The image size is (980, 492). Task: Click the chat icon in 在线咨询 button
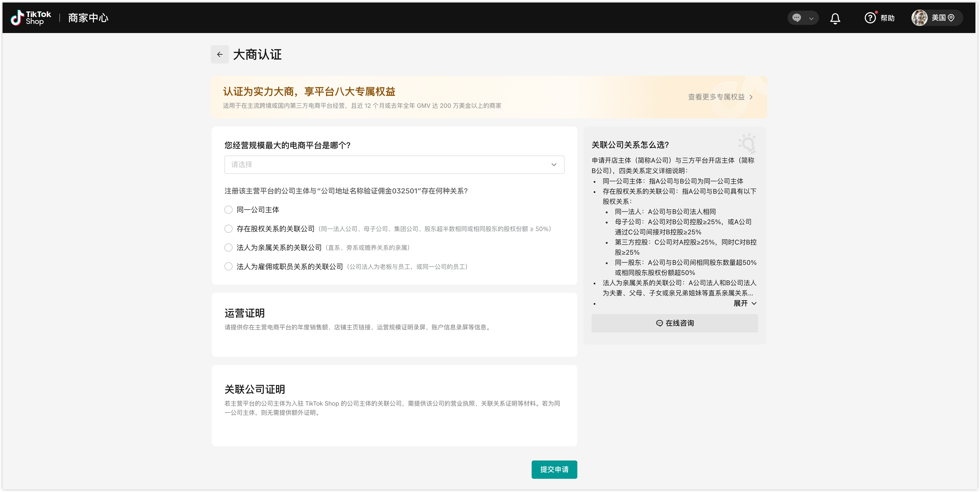pyautogui.click(x=659, y=323)
